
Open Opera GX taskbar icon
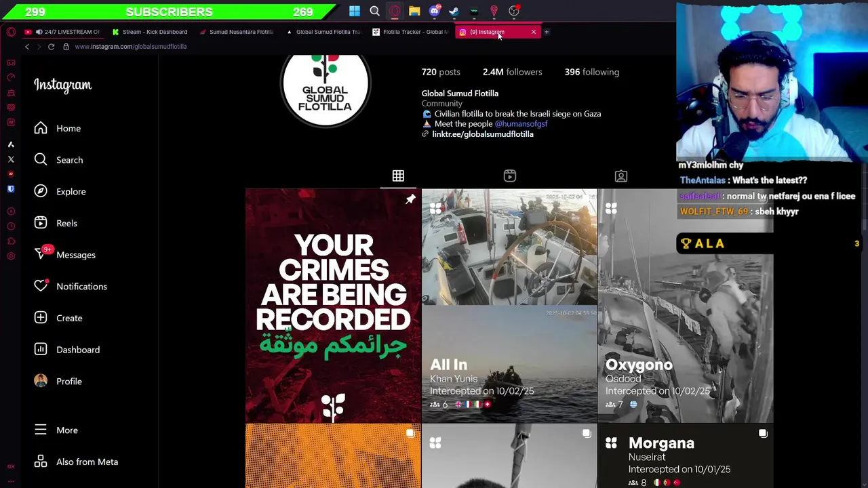[x=395, y=11]
